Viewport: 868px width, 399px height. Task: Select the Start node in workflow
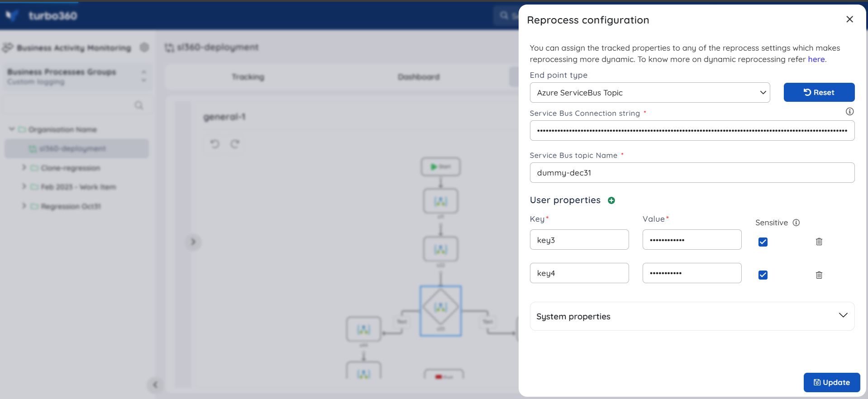coord(440,166)
